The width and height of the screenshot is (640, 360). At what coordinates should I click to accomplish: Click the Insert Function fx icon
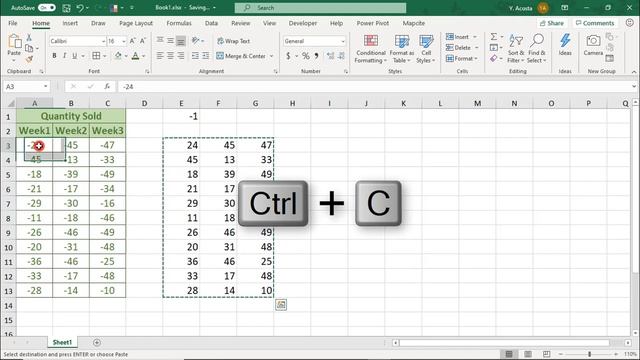[x=107, y=87]
